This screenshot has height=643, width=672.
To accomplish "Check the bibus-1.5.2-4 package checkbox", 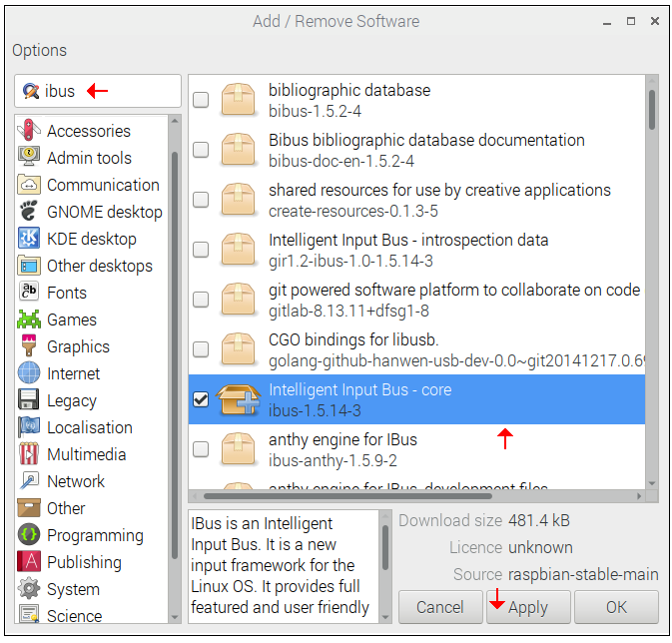I will (201, 100).
